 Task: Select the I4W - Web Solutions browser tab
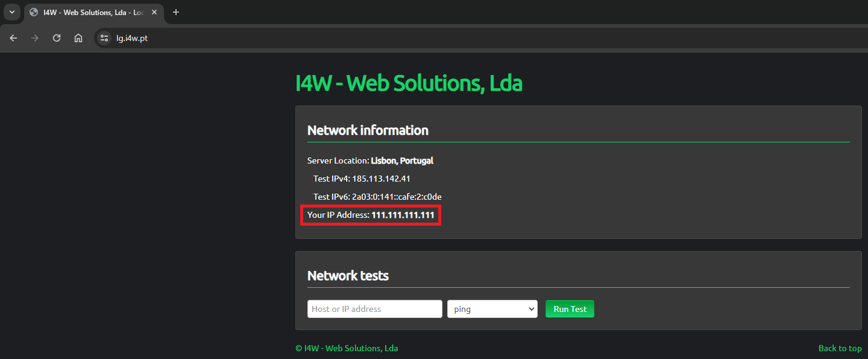pos(90,12)
